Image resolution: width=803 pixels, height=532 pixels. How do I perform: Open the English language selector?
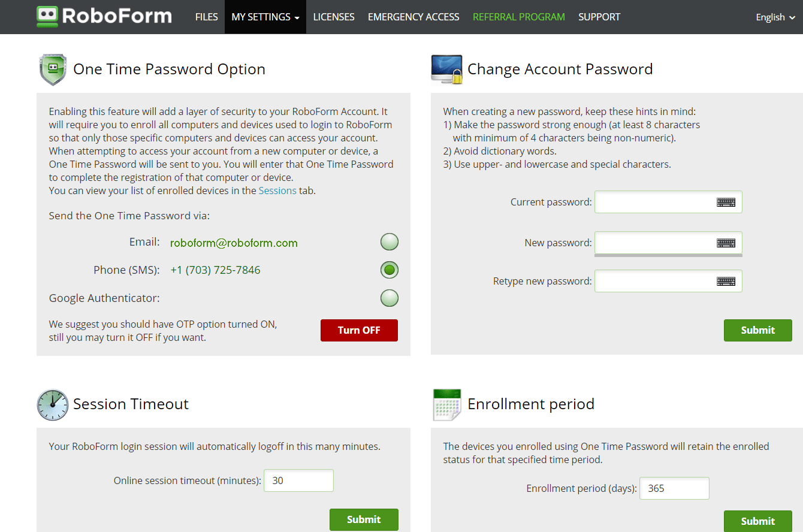pyautogui.click(x=775, y=17)
